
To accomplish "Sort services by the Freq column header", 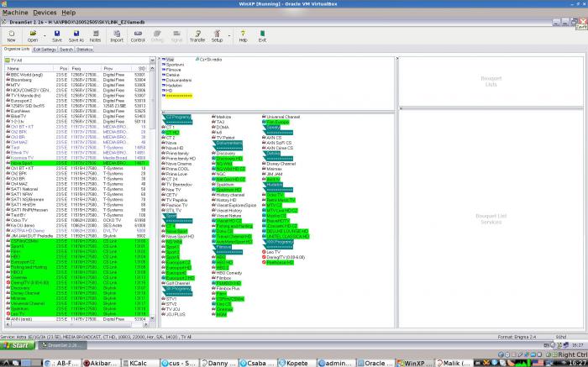I will pyautogui.click(x=86, y=69).
